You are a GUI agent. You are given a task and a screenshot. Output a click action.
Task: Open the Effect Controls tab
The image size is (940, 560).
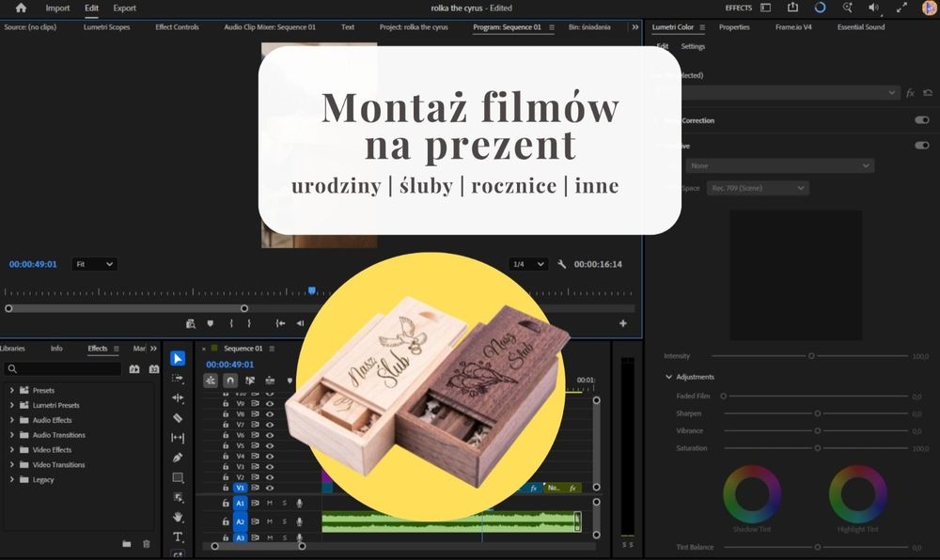177,27
